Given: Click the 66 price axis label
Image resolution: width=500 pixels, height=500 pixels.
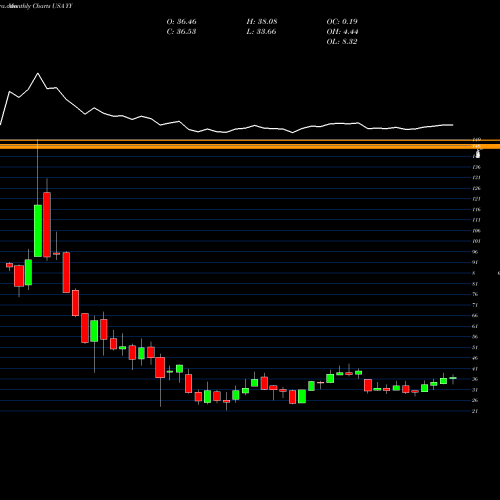Looking at the screenshot, I should point(475,315).
